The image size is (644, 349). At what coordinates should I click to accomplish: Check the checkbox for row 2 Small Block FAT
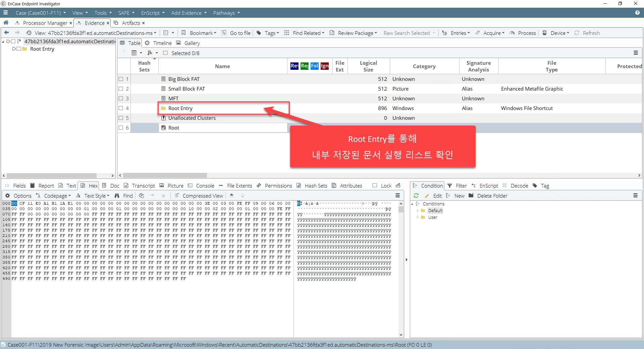(x=121, y=89)
